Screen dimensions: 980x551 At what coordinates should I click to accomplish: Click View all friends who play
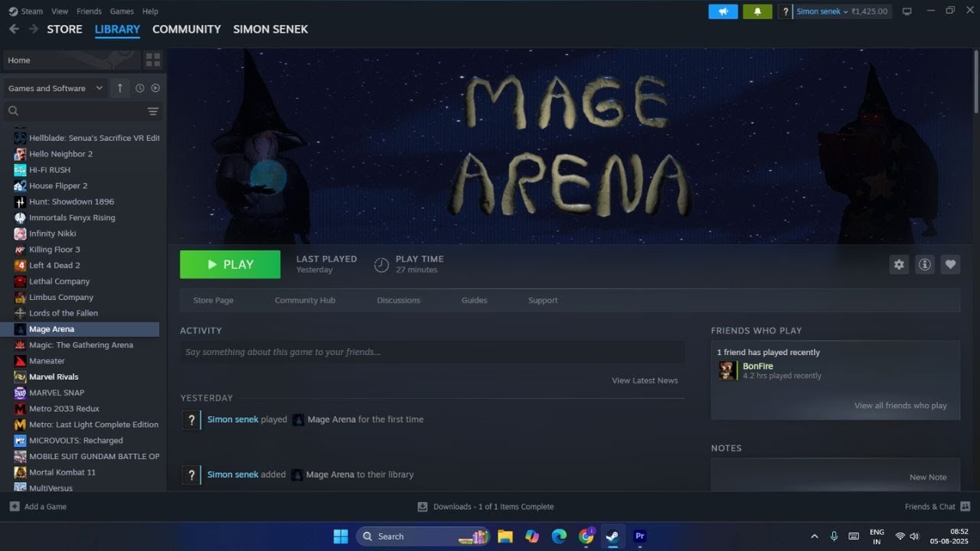[x=900, y=406]
